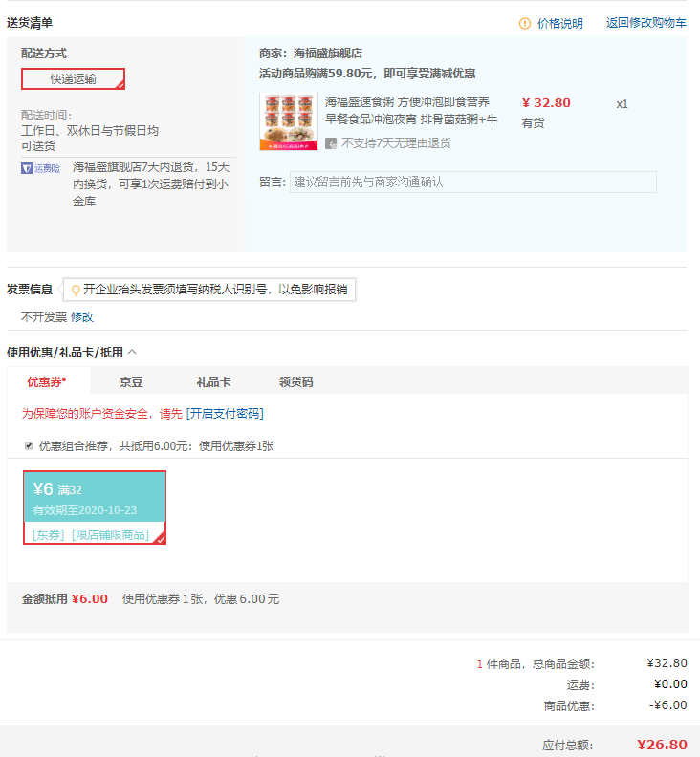Open the porridge product thumbnail
This screenshot has width=700, height=757.
289,121
